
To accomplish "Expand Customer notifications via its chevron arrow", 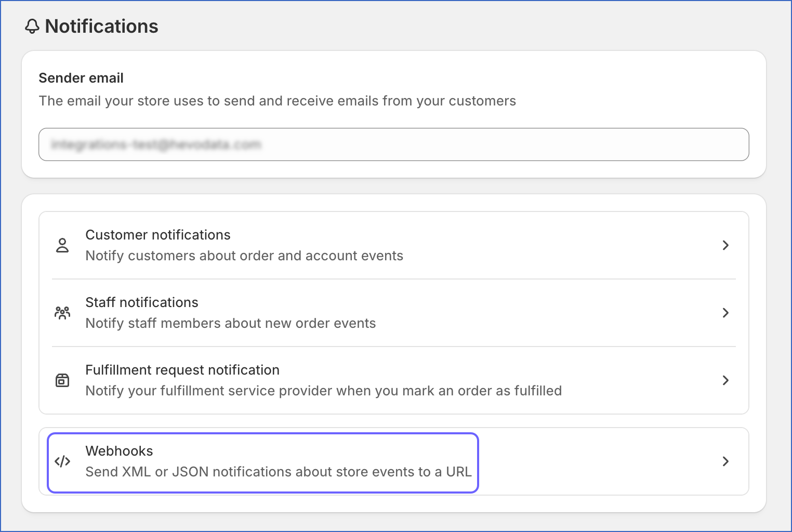I will point(725,245).
